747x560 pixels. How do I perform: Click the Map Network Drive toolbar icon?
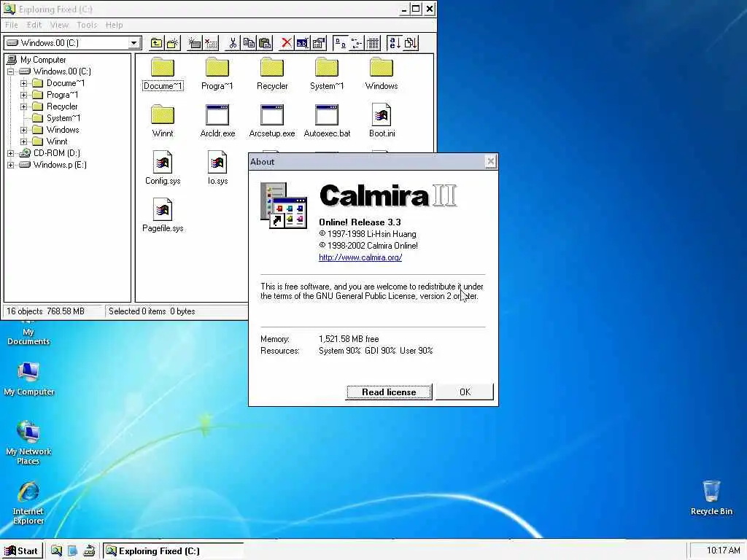(194, 43)
